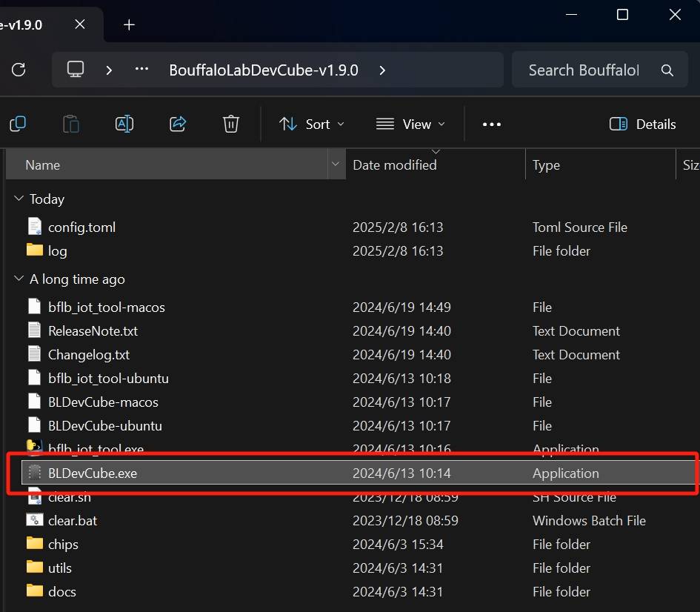Click the utils folder icon

pyautogui.click(x=35, y=567)
